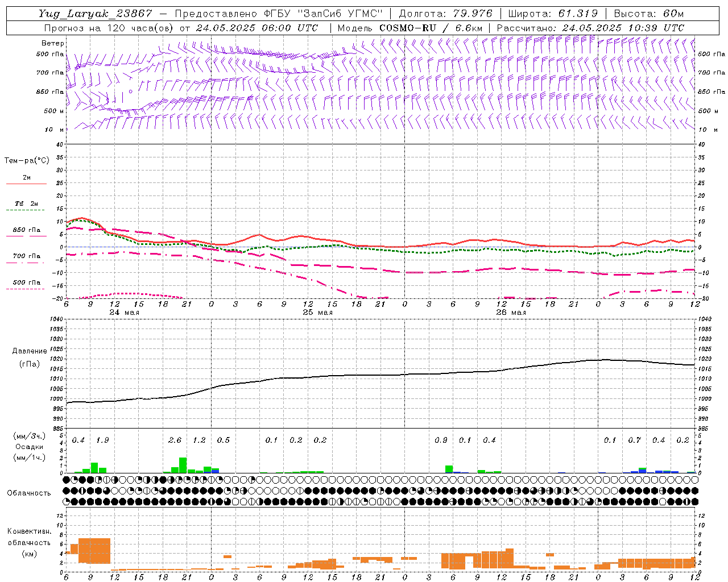Click the 700 гПа temperature legend entry
This screenshot has width=728, height=582.
pos(27,256)
